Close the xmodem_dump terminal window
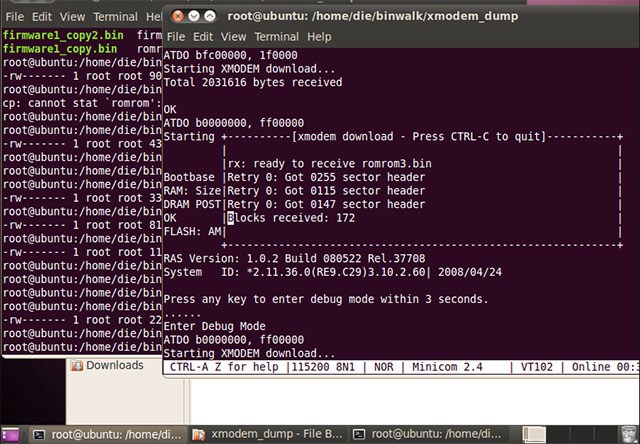640x444 pixels. click(x=178, y=16)
